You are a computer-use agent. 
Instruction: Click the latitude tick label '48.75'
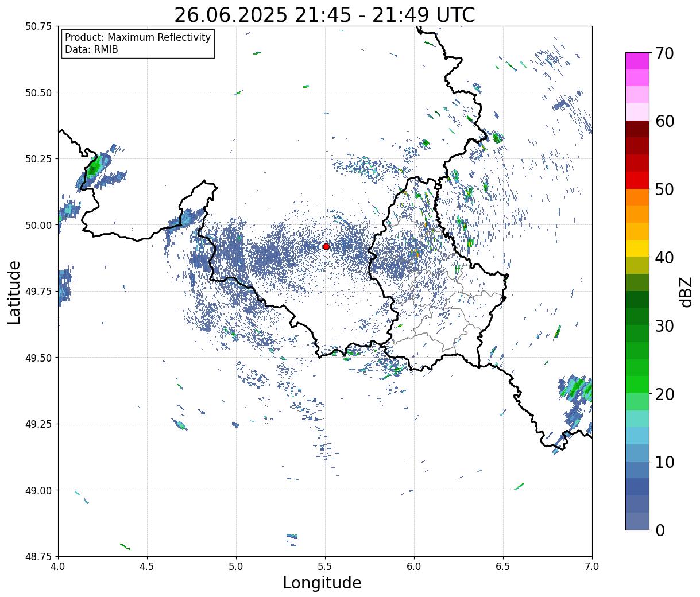tap(38, 557)
